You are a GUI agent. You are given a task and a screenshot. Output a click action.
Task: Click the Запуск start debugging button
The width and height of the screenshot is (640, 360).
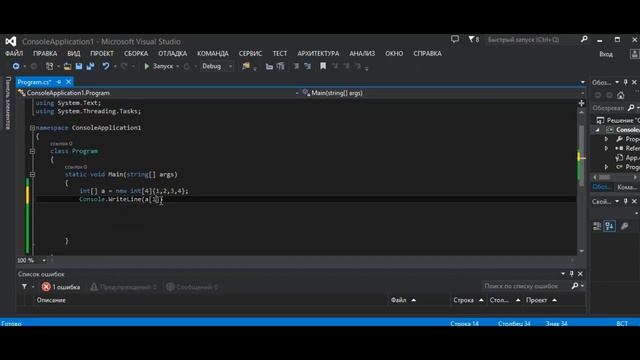pyautogui.click(x=158, y=66)
